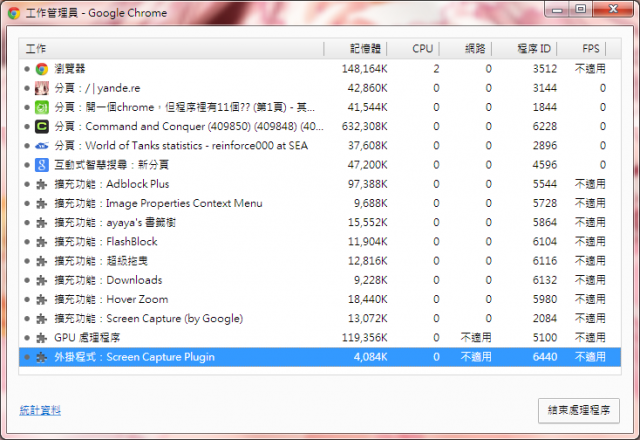Click the 結束處理程序 end process button
This screenshot has width=640, height=440.
tap(579, 411)
